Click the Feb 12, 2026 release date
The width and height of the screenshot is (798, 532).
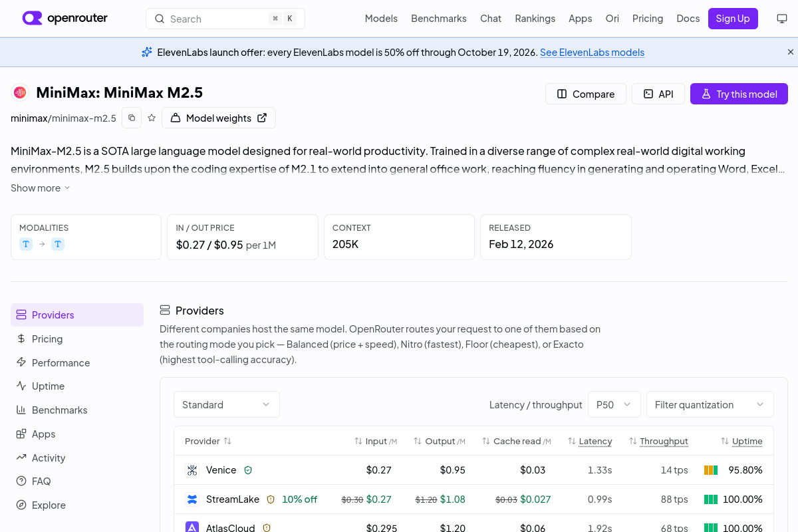(521, 244)
